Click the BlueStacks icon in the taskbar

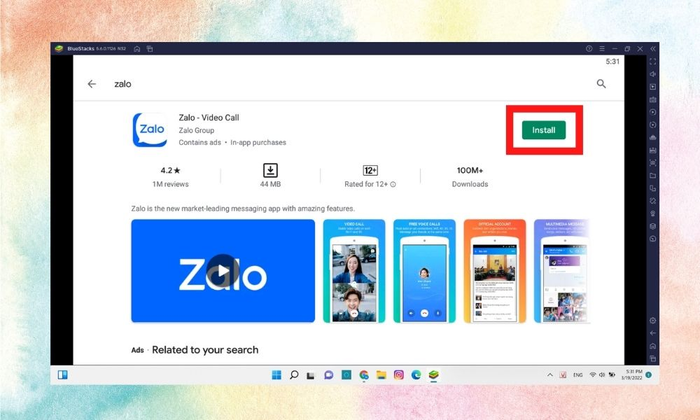coord(433,375)
